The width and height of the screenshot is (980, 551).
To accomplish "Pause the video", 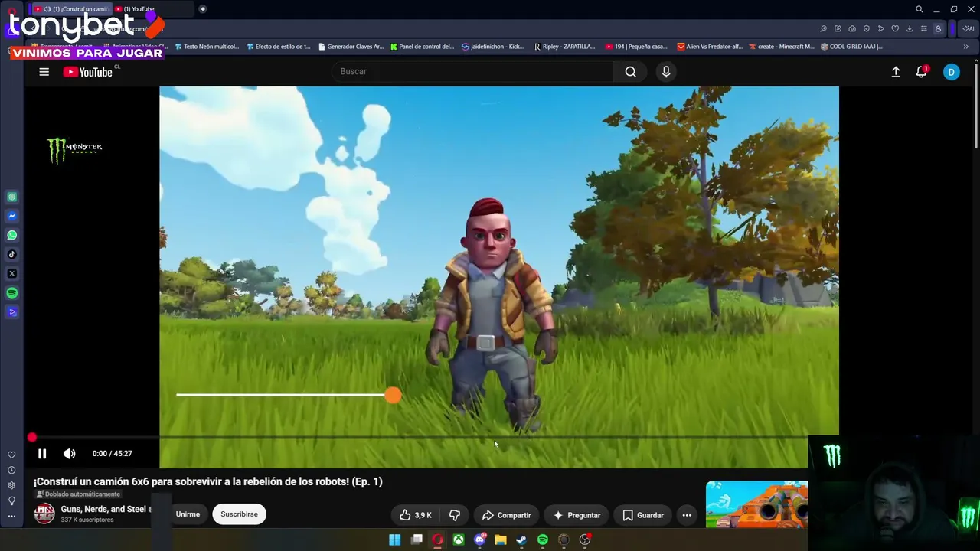I will point(42,453).
